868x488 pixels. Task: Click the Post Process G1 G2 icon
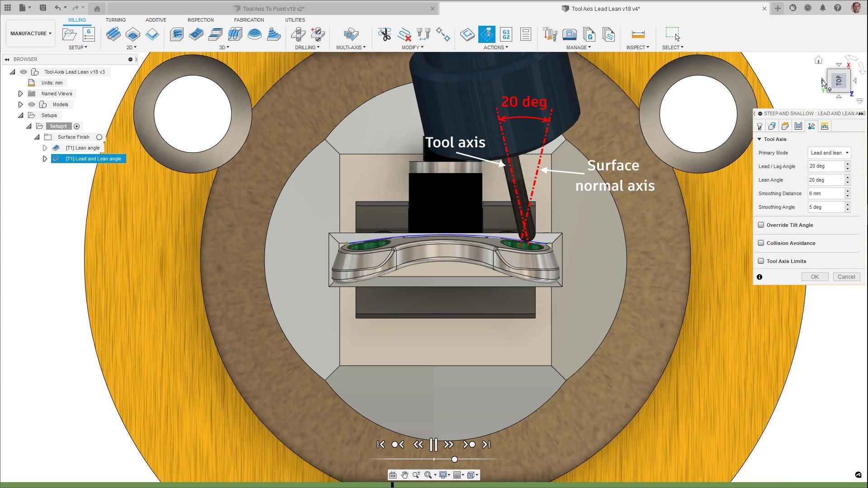pyautogui.click(x=506, y=34)
